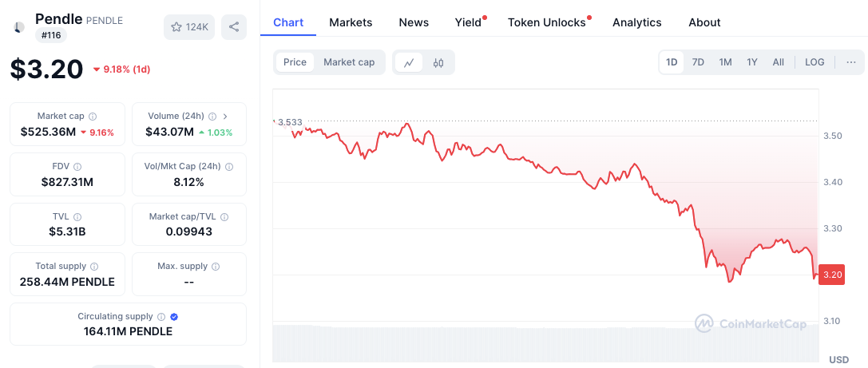Show the All time range

(779, 62)
